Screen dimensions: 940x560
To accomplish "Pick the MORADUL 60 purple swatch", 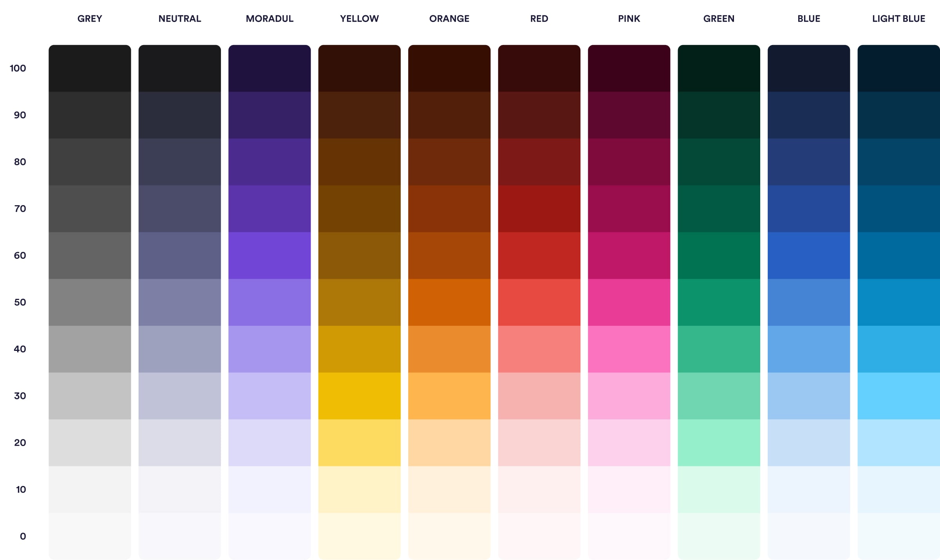I will [269, 255].
